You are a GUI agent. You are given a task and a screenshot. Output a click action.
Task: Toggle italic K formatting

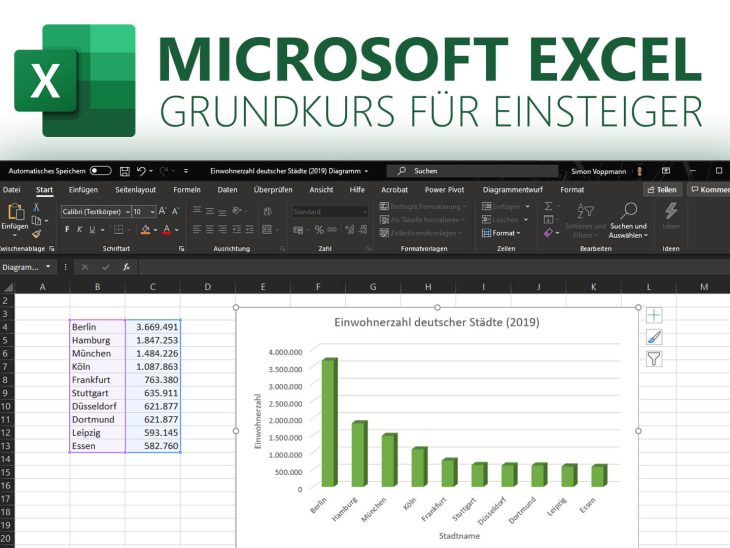coord(80,230)
